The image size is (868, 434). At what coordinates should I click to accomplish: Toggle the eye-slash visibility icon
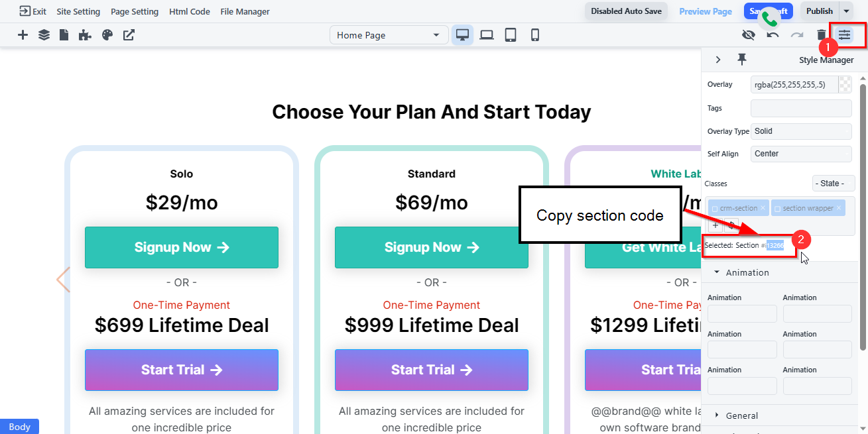point(749,35)
